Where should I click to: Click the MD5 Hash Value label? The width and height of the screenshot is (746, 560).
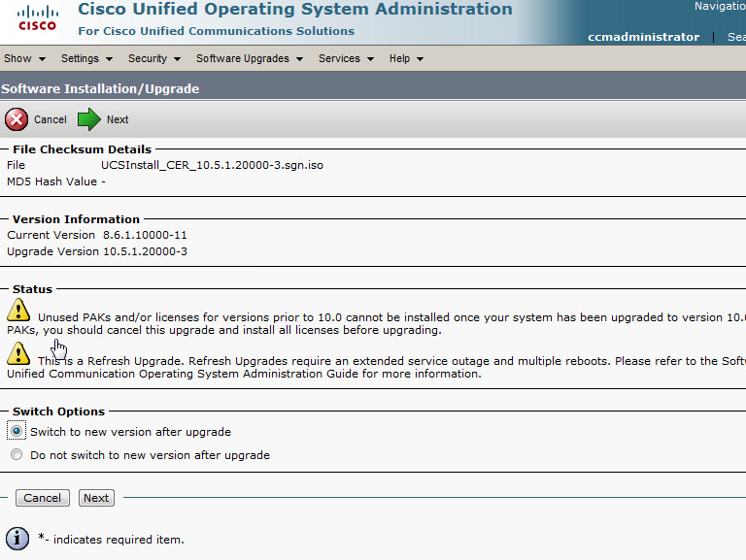(x=51, y=181)
